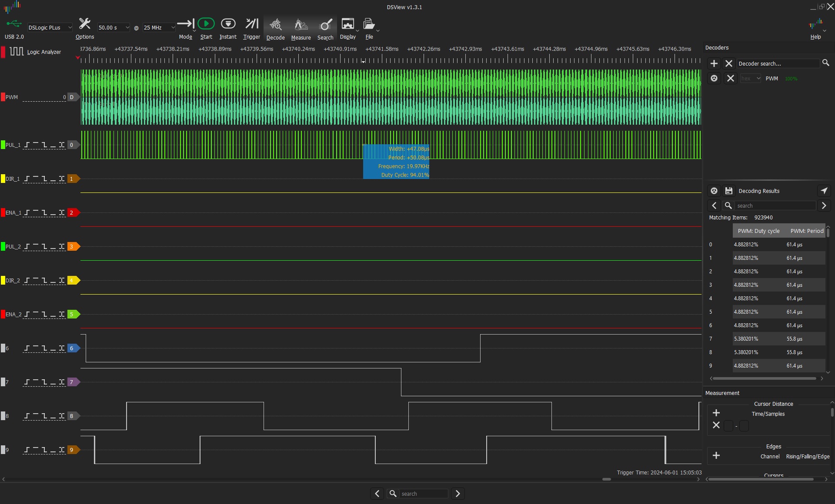Click the first cursor box in Cursor Distance
Screen dimensions: 835x504
coord(728,426)
